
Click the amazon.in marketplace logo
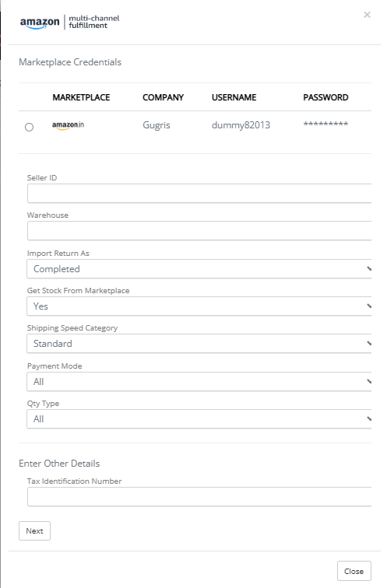coord(68,125)
